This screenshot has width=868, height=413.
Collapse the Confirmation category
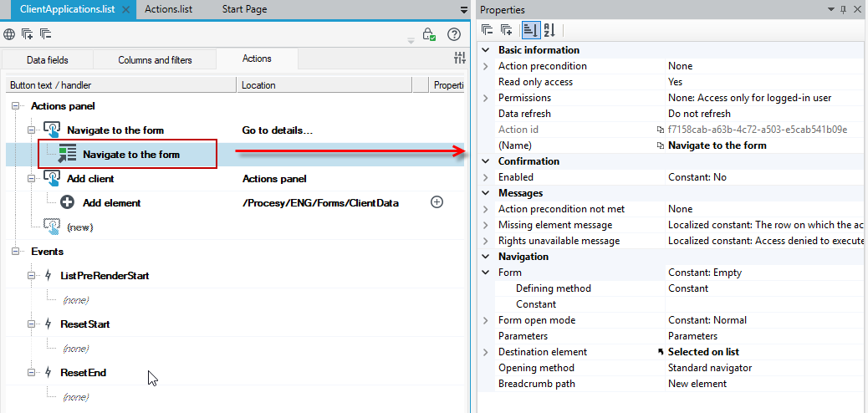click(x=486, y=161)
